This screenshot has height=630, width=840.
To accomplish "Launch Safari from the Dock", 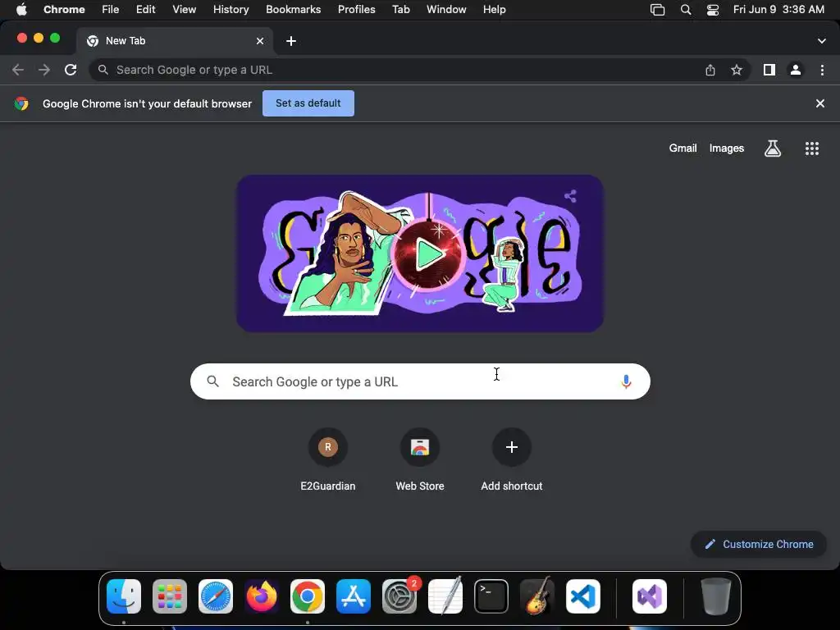I will click(x=216, y=596).
